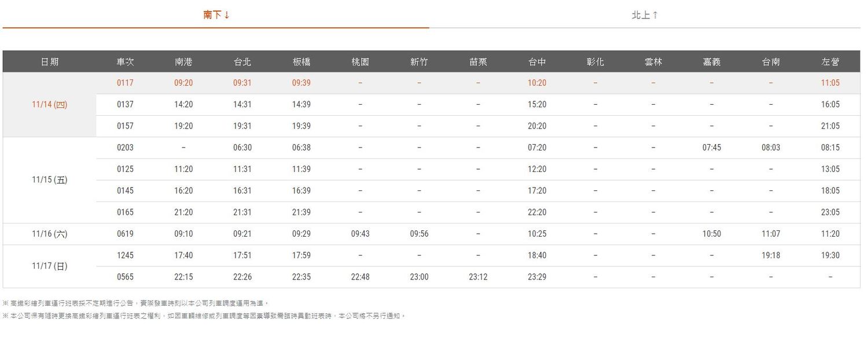
Task: Click the 台中 station column header
Action: 536,61
